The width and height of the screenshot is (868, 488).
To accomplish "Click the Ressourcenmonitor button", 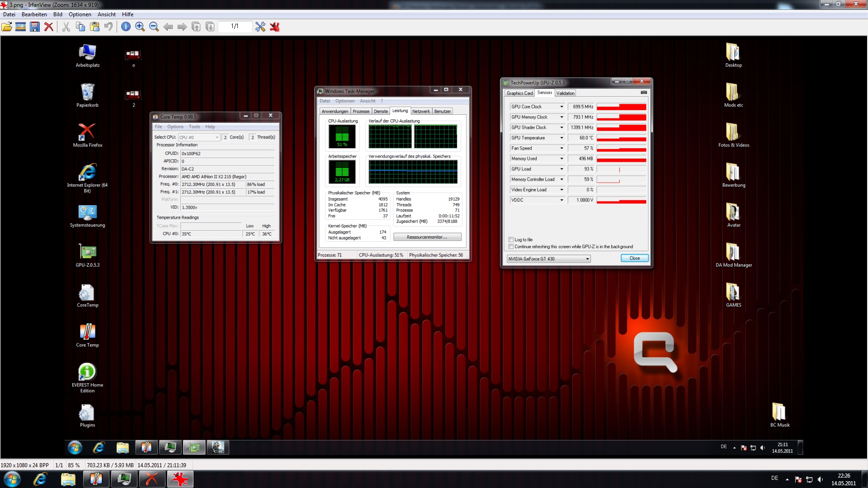I will point(427,237).
